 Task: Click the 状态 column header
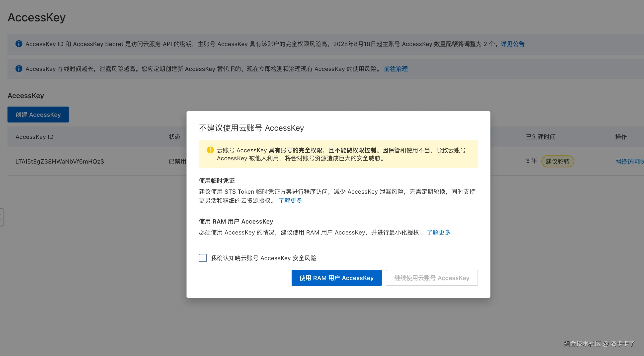(x=174, y=137)
